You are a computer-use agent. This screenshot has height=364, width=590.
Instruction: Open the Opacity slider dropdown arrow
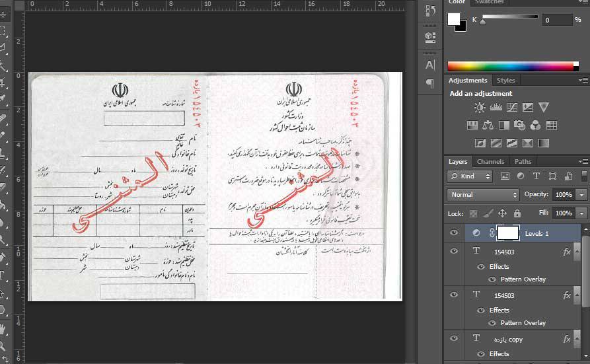click(581, 195)
